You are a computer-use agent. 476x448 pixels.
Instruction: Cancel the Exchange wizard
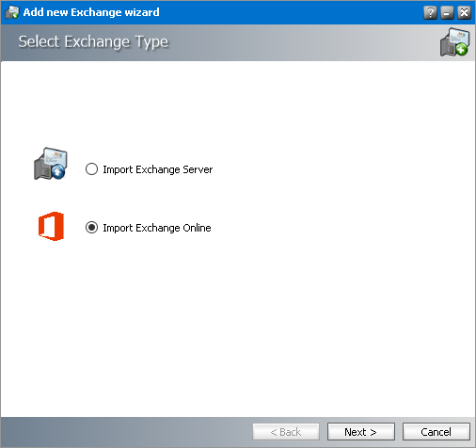[436, 432]
